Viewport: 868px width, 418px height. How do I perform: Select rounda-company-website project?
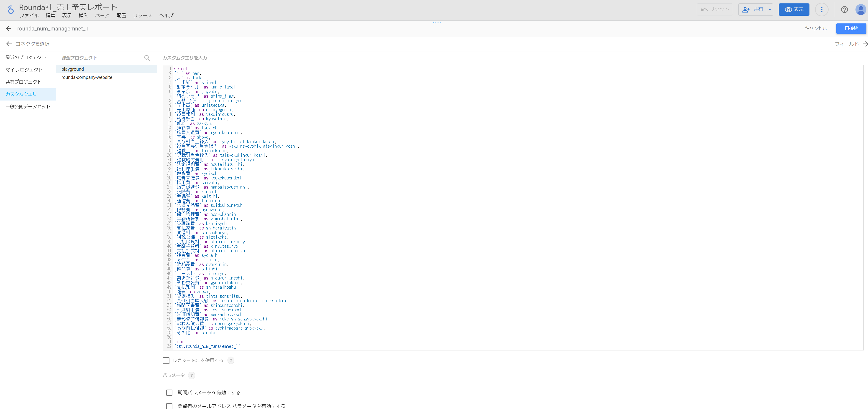click(87, 77)
